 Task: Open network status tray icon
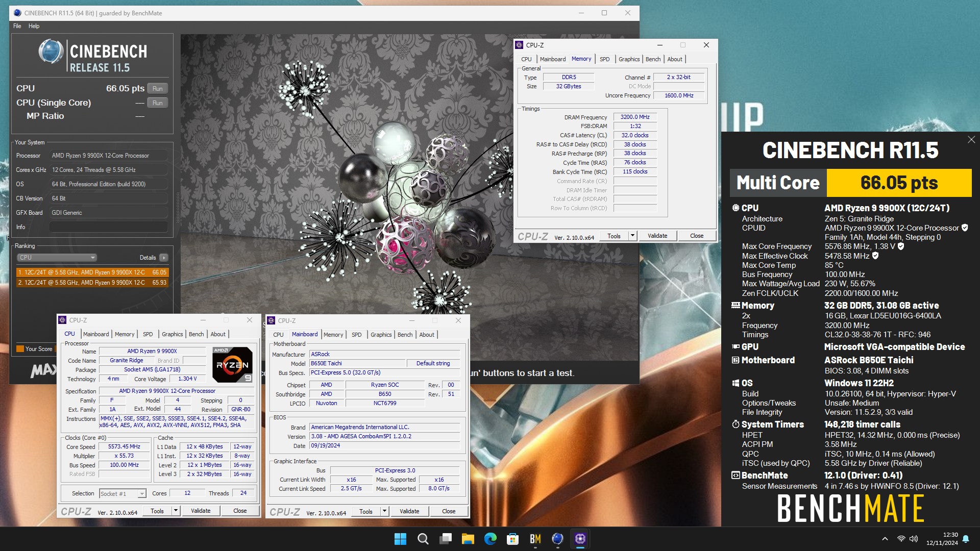tap(901, 539)
